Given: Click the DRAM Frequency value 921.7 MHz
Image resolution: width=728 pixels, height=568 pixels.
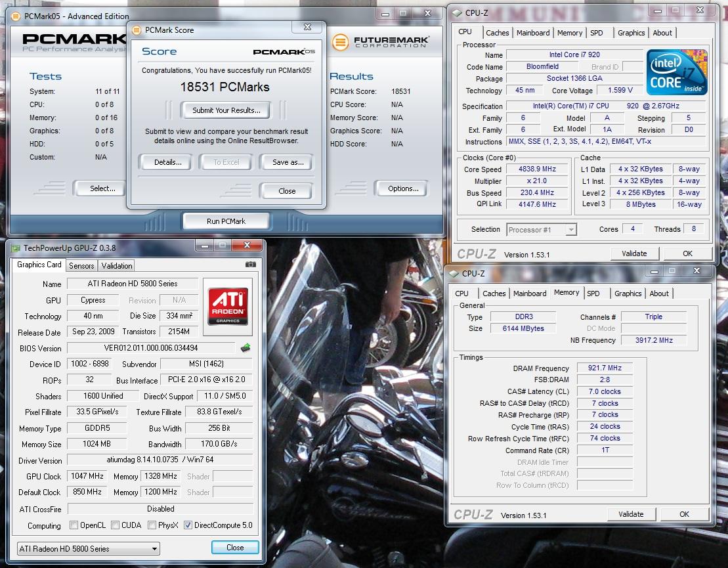Looking at the screenshot, I should [605, 368].
